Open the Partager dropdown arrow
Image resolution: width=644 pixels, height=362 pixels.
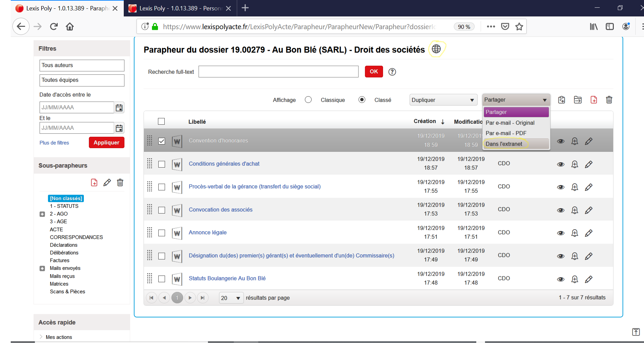point(545,100)
